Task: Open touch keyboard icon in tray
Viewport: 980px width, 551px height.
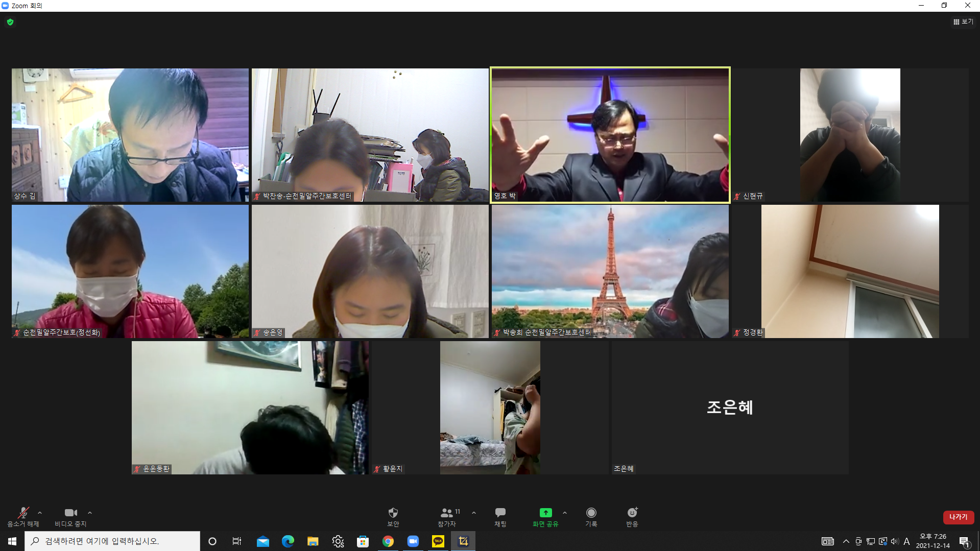Action: point(828,541)
